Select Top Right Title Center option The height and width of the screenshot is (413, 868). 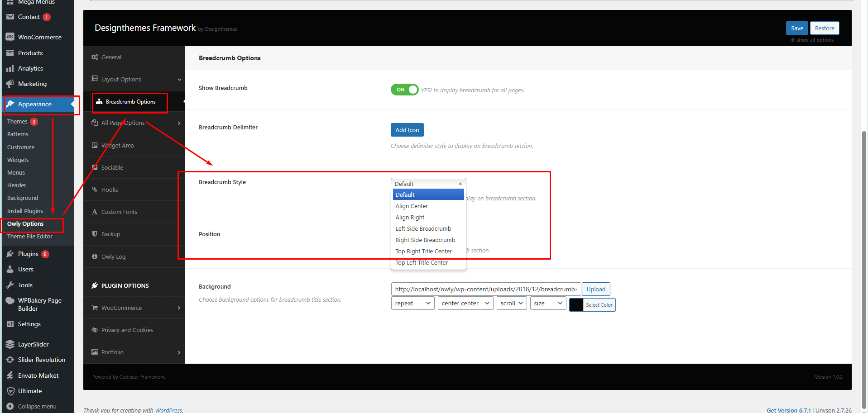tap(428, 251)
